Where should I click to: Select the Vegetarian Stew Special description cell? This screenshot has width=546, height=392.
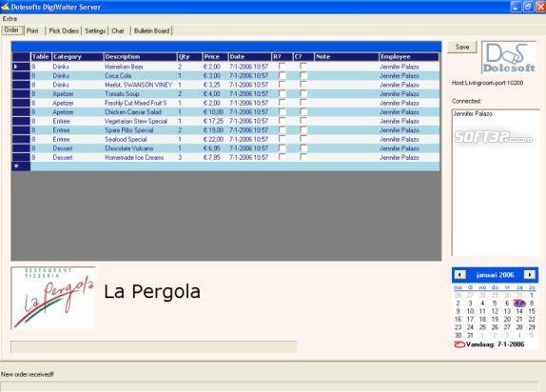(x=140, y=121)
